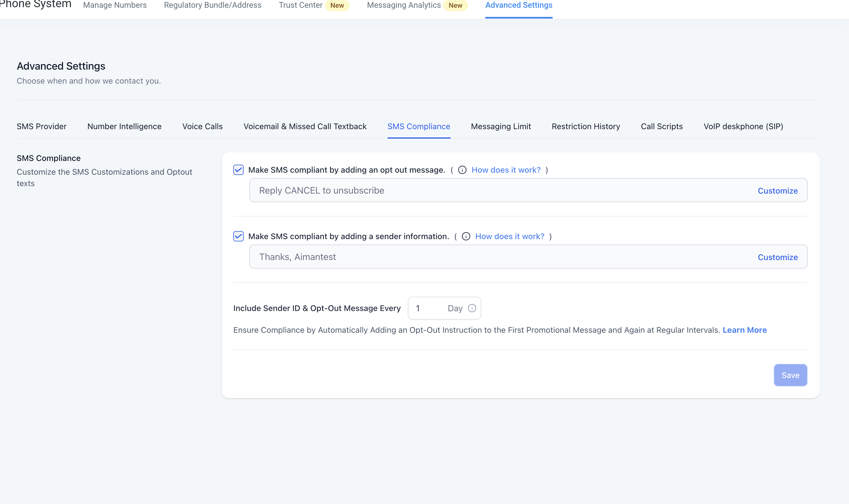Switch to Number Intelligence tab
The image size is (849, 504).
tap(124, 126)
